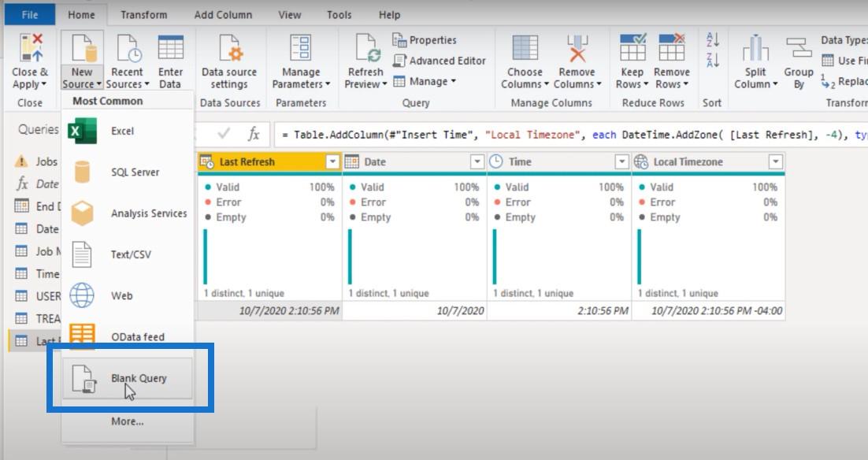868x460 pixels.
Task: Click the 10/7/2020 2:10:56 PM cell
Action: pos(270,311)
